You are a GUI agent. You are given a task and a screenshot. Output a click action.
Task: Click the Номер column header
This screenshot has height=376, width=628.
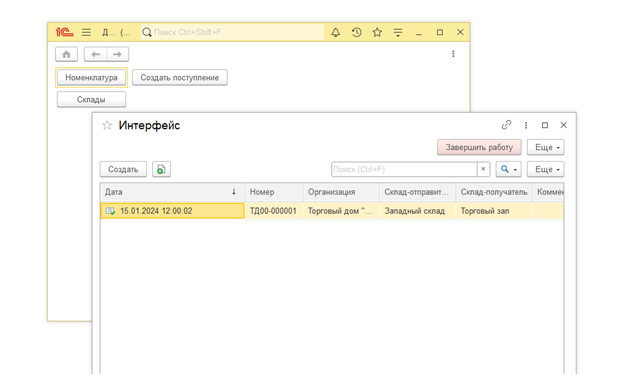click(274, 192)
